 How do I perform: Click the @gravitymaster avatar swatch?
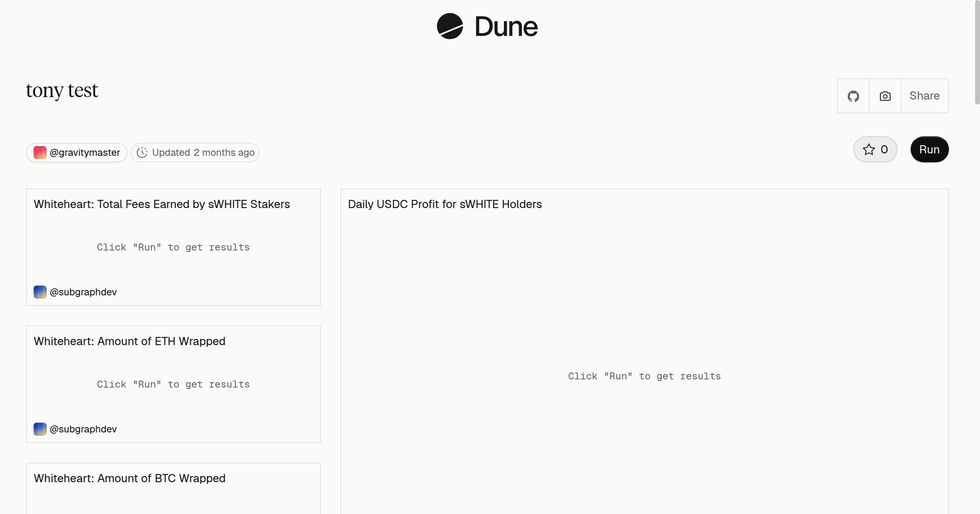(40, 153)
